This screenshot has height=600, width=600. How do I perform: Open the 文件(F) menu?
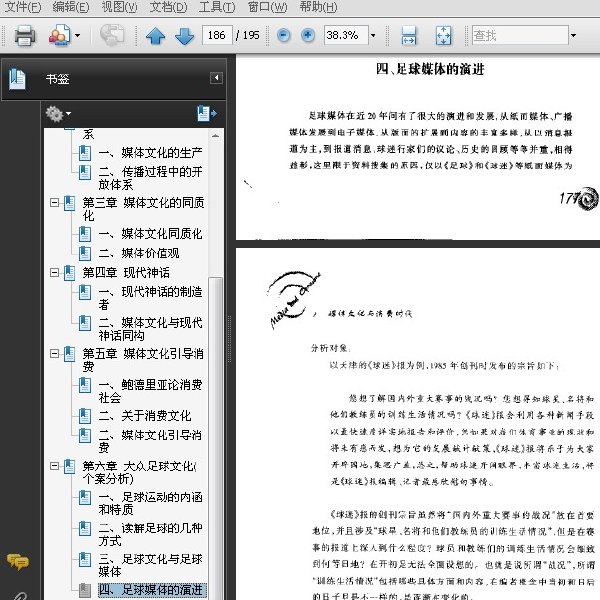(23, 7)
